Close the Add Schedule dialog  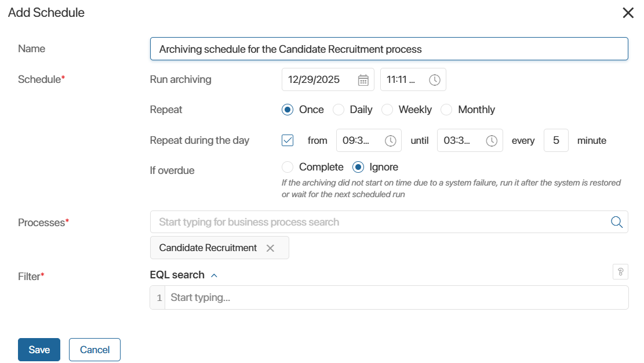click(628, 13)
